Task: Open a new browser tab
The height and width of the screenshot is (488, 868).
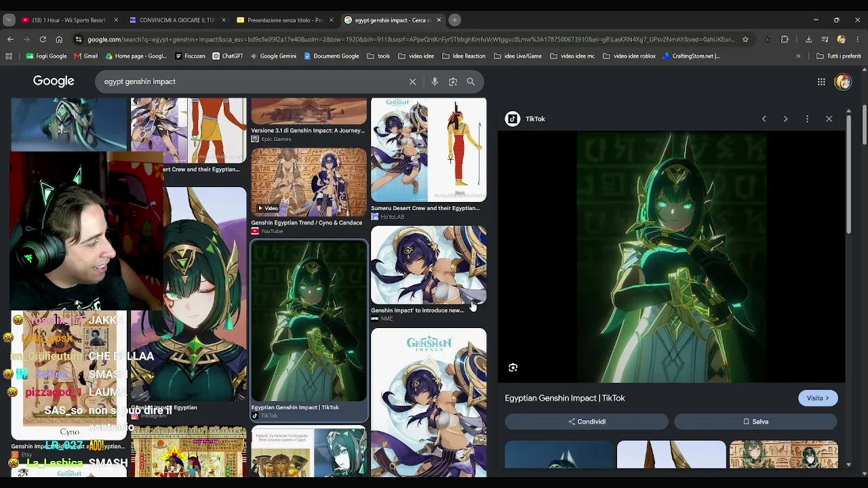Action: (x=455, y=20)
